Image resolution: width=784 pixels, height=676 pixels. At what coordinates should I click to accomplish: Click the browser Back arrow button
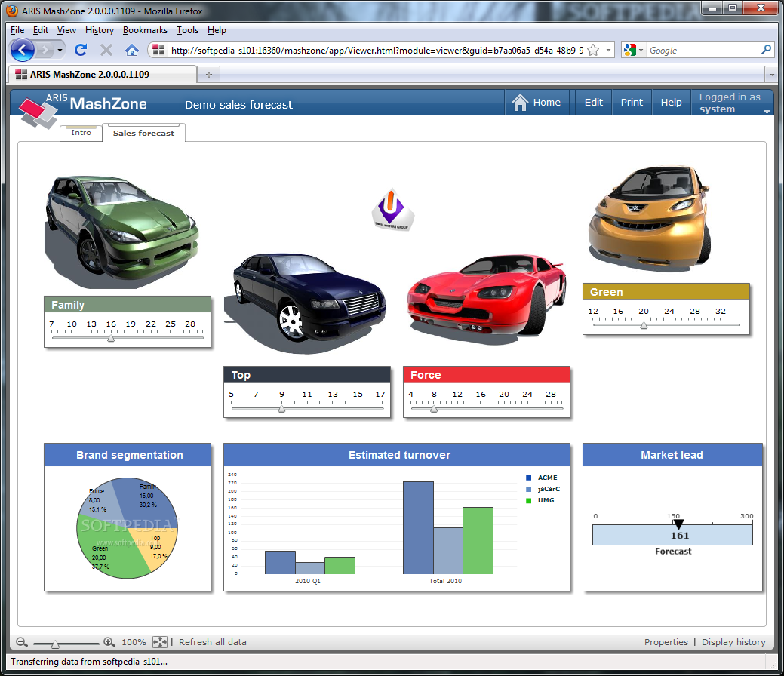pos(23,50)
